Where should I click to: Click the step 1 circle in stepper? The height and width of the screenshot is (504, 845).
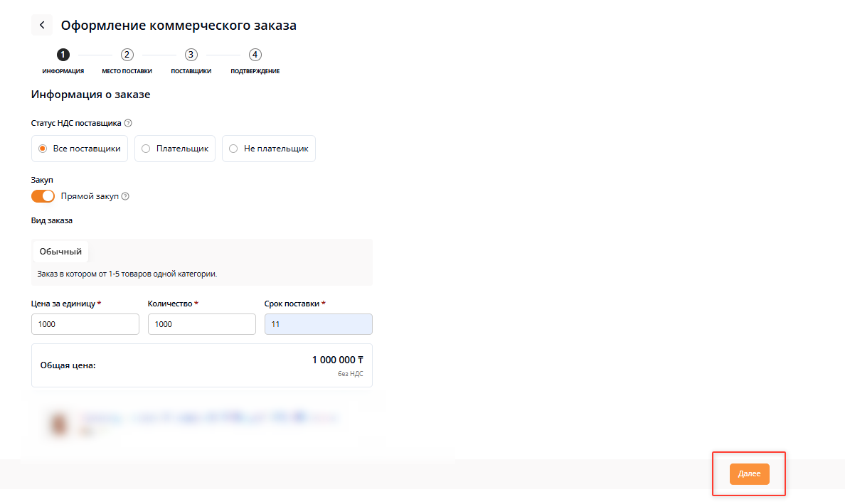coord(63,55)
